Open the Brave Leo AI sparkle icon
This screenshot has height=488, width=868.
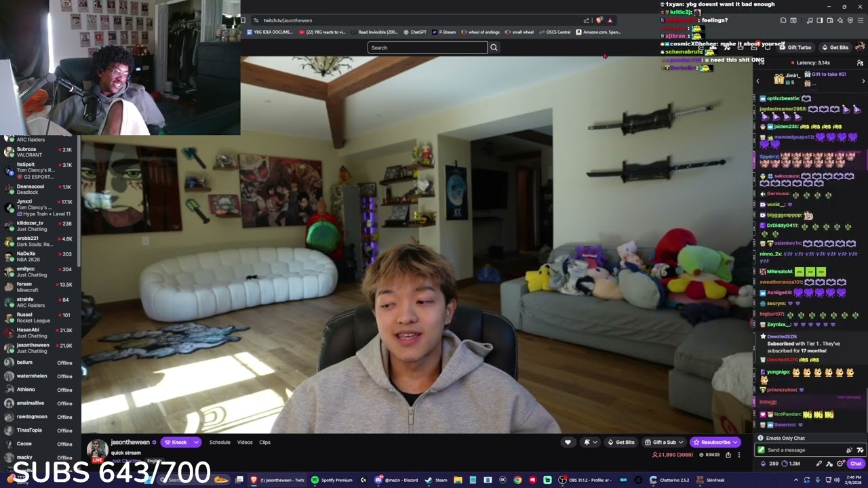(840, 20)
